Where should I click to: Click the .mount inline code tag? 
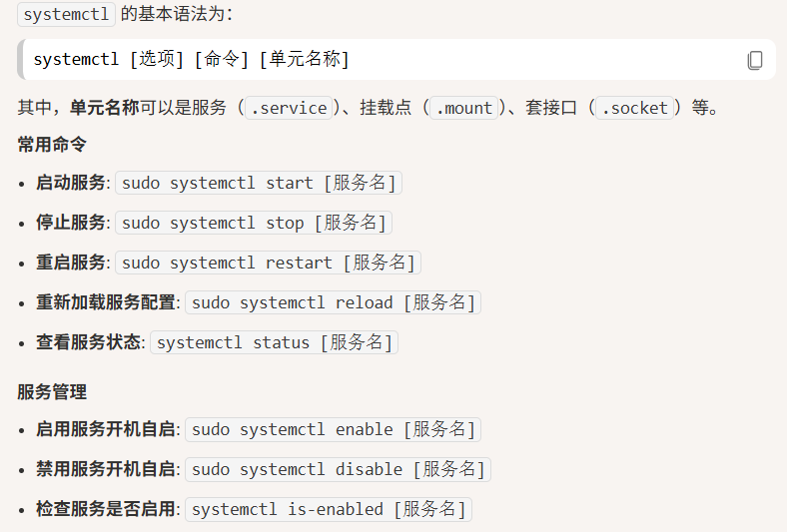pyautogui.click(x=464, y=108)
